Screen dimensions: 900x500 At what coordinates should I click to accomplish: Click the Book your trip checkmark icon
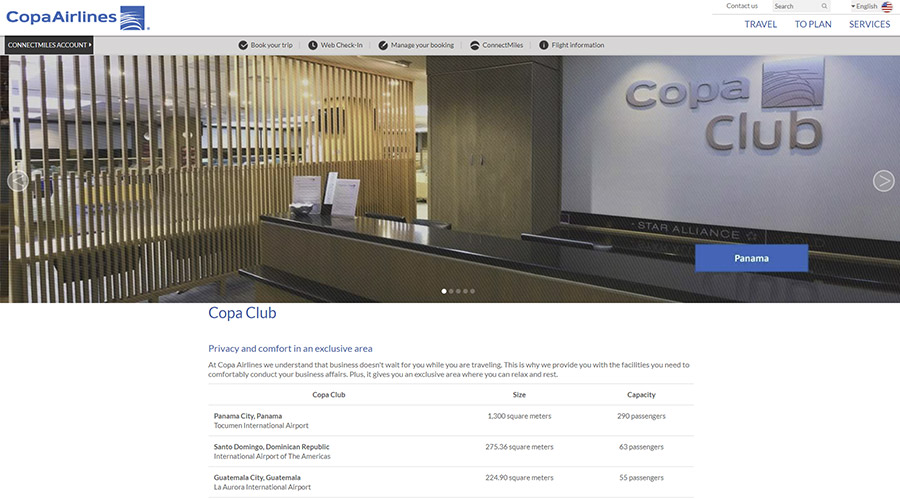click(243, 45)
